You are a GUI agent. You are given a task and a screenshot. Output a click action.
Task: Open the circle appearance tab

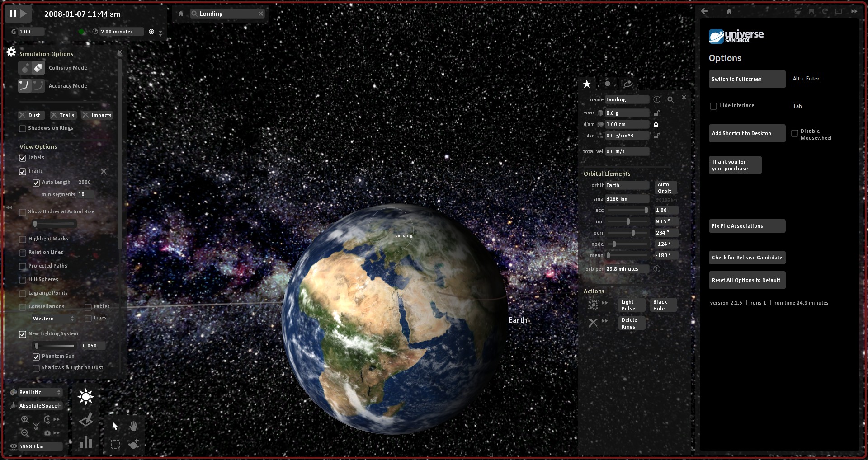point(608,84)
